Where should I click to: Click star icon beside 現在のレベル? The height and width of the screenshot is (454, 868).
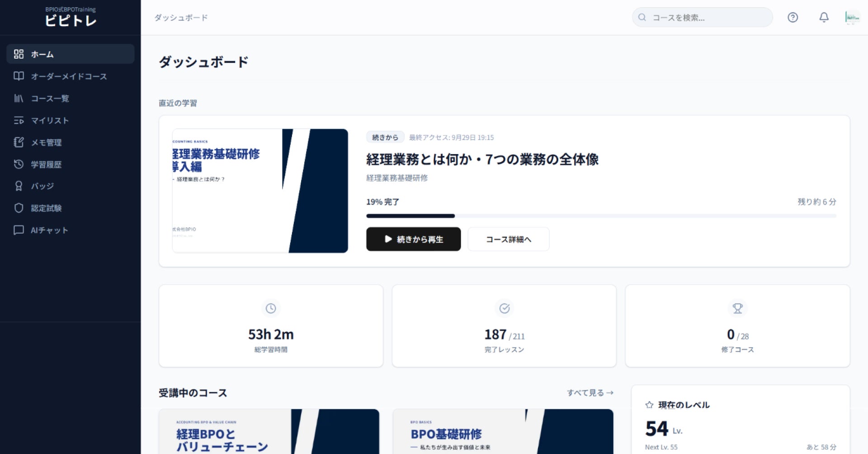(x=649, y=405)
